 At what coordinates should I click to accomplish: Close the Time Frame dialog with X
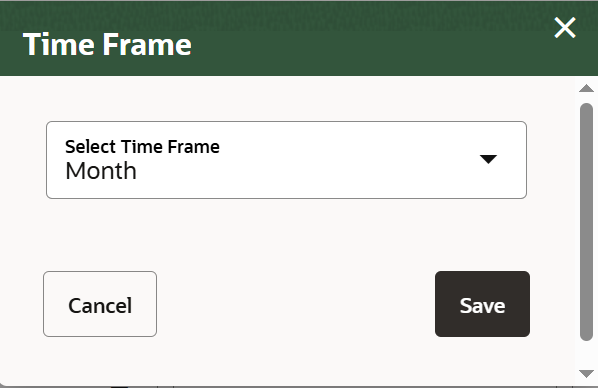[x=565, y=27]
